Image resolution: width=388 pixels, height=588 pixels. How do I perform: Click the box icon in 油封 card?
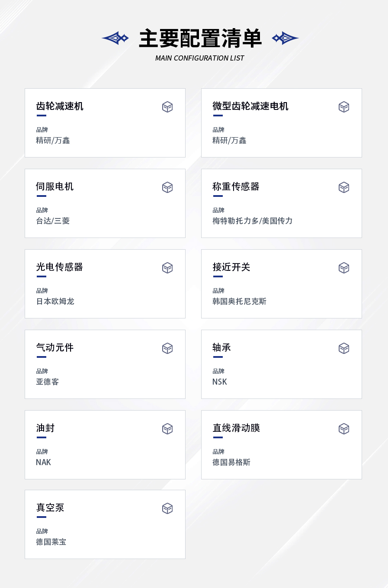click(x=167, y=429)
